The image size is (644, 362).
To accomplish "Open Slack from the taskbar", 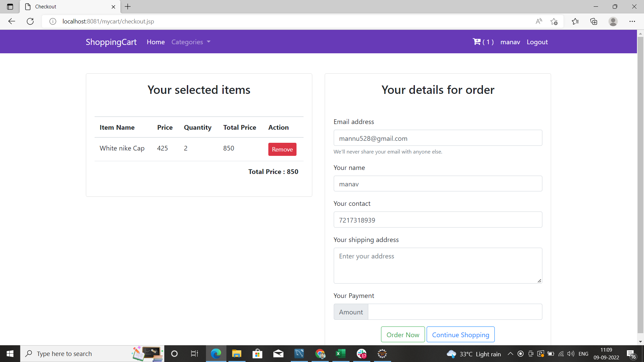I will click(362, 354).
